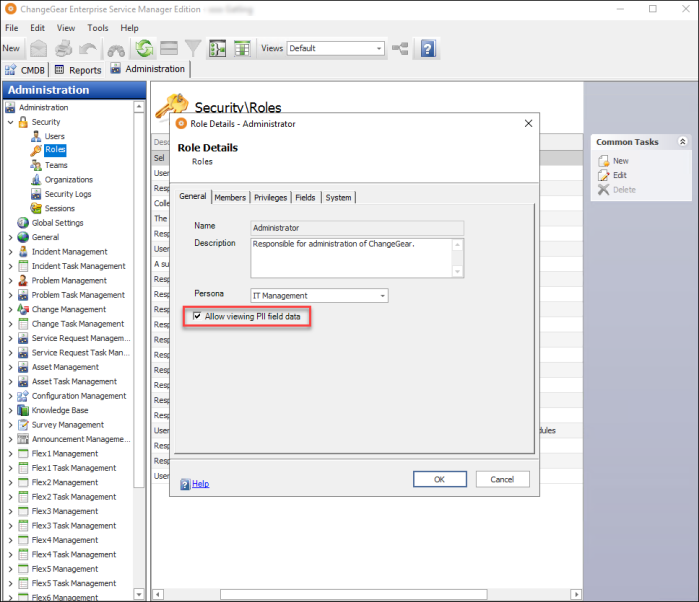The image size is (699, 602).
Task: Collapse the Security tree node
Action: pos(11,122)
